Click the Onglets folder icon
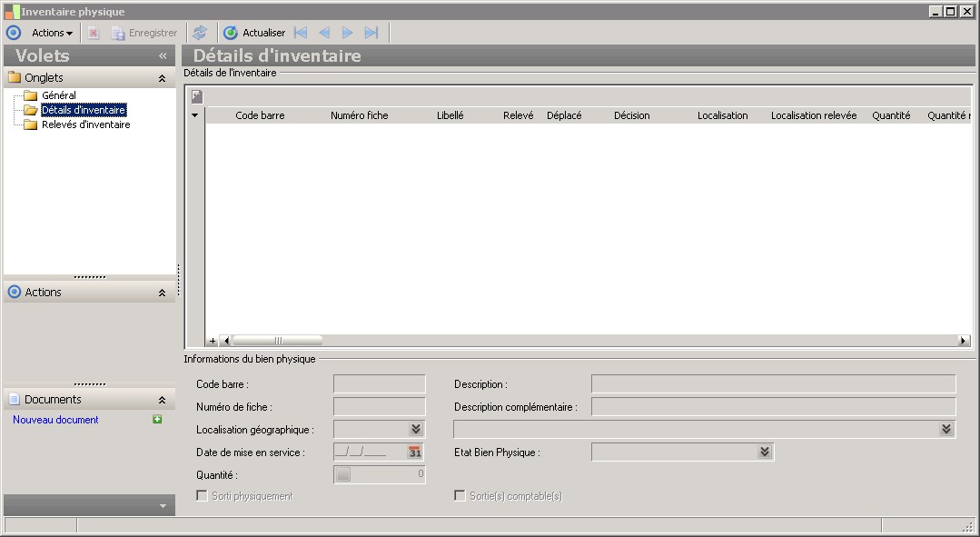 tap(15, 77)
